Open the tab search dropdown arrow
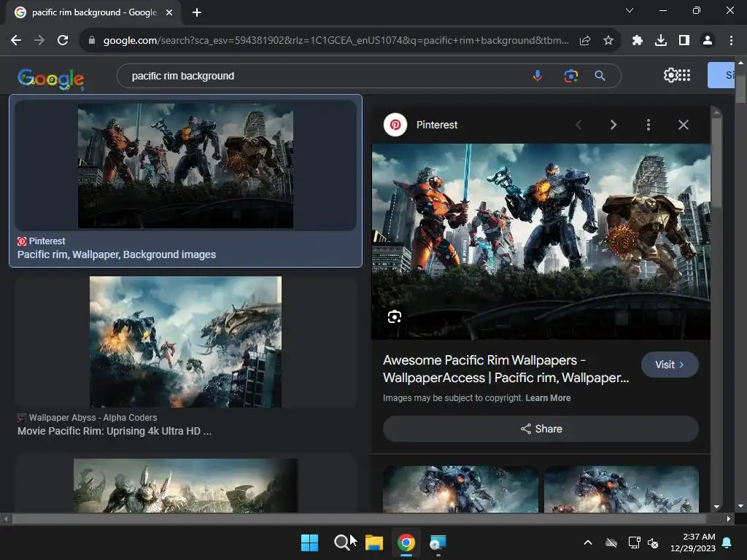Image resolution: width=747 pixels, height=560 pixels. (x=630, y=10)
